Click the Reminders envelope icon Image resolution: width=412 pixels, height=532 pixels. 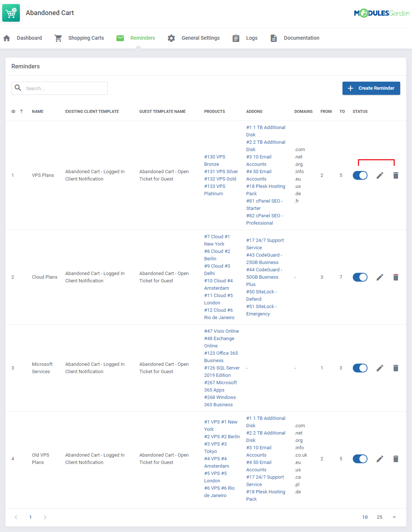(x=120, y=38)
